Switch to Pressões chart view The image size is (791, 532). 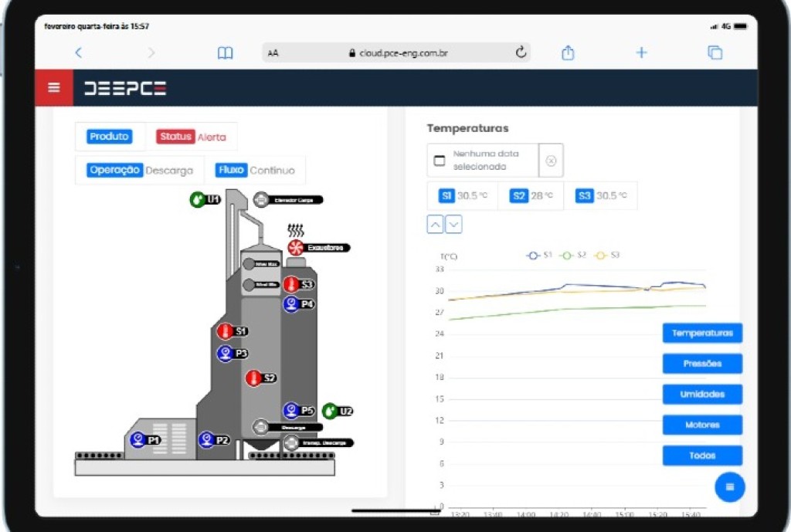click(702, 364)
